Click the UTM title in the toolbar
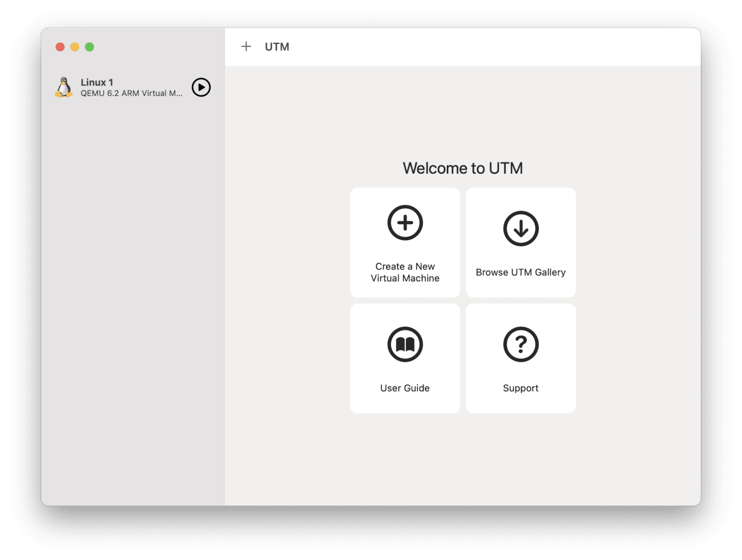Image resolution: width=742 pixels, height=560 pixels. [276, 46]
